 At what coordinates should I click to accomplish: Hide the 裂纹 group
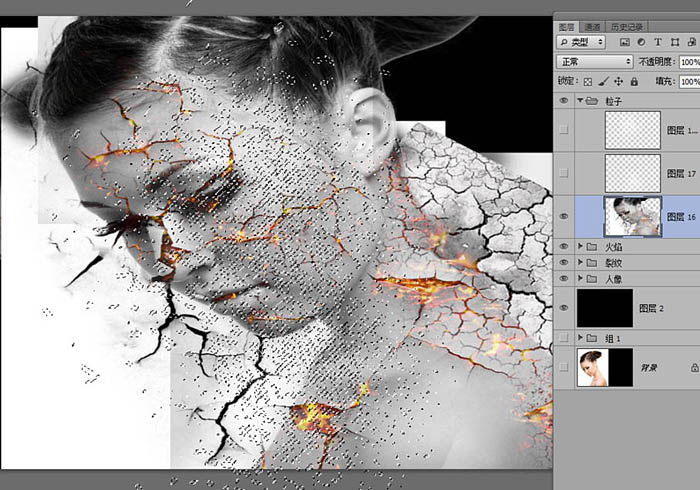(x=564, y=262)
